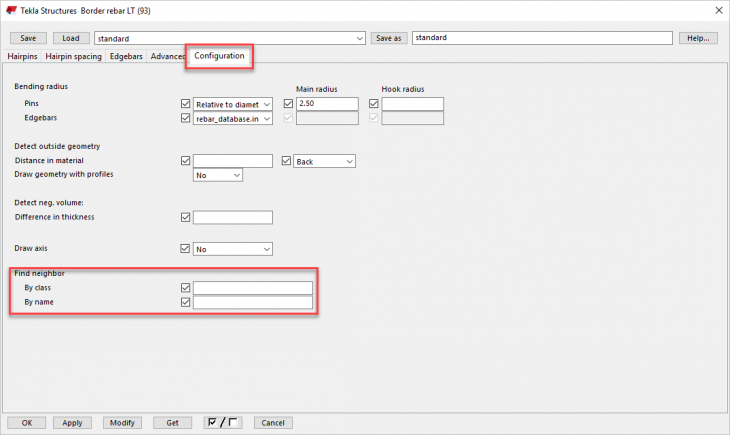
Task: Select the Configuration tab
Action: pos(219,56)
